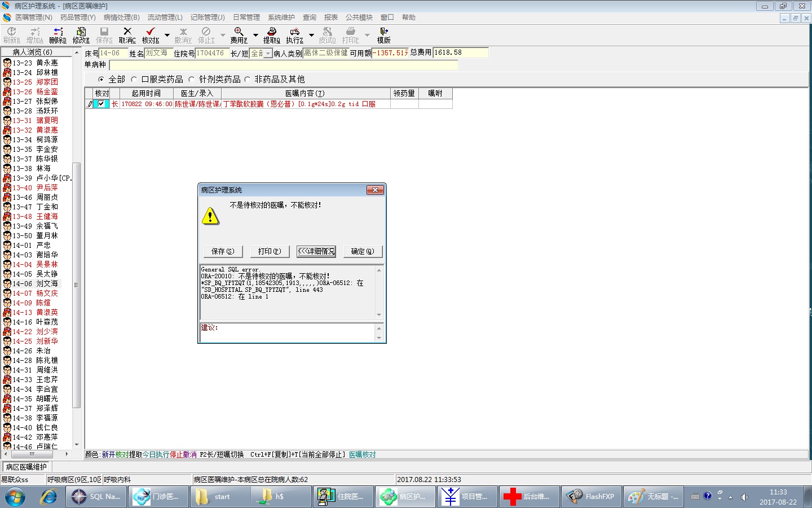Click the scroll-down arrow of the SQL error details box
This screenshot has height=508, width=812.
[x=379, y=315]
